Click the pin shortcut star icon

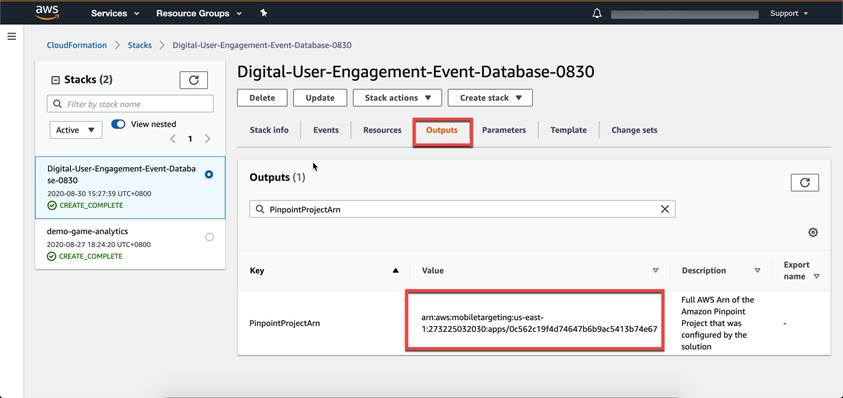coord(263,13)
